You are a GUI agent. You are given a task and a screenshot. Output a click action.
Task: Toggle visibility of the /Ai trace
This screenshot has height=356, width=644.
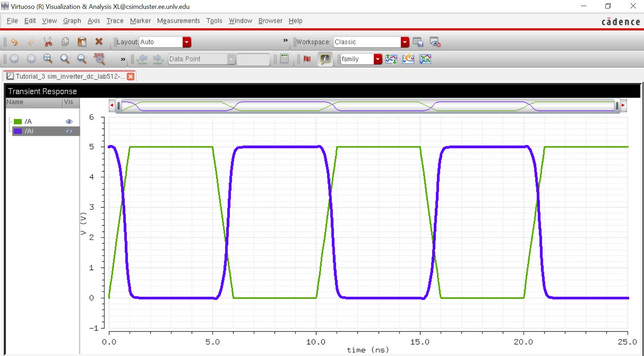(x=69, y=131)
